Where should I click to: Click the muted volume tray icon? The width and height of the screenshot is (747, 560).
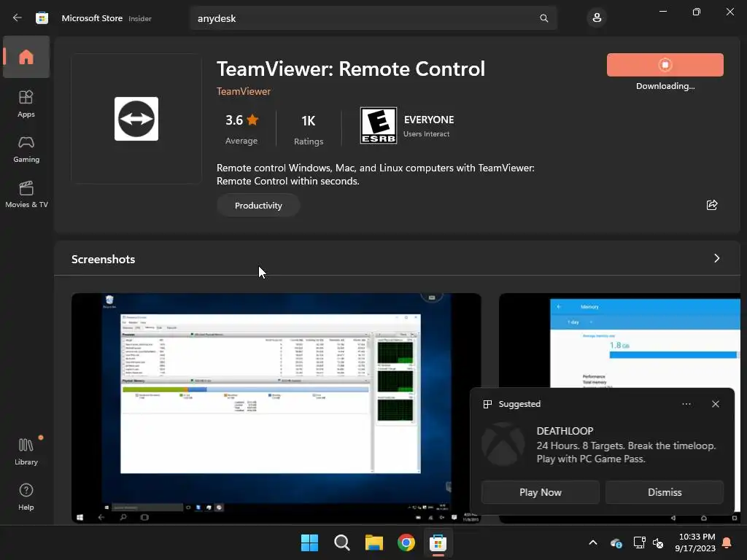(x=659, y=542)
